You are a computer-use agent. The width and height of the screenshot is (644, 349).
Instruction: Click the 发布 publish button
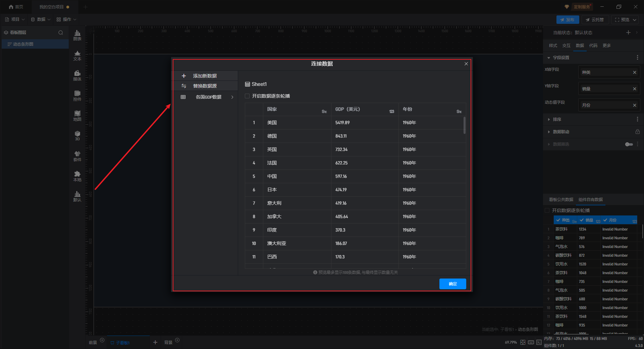[x=568, y=20]
